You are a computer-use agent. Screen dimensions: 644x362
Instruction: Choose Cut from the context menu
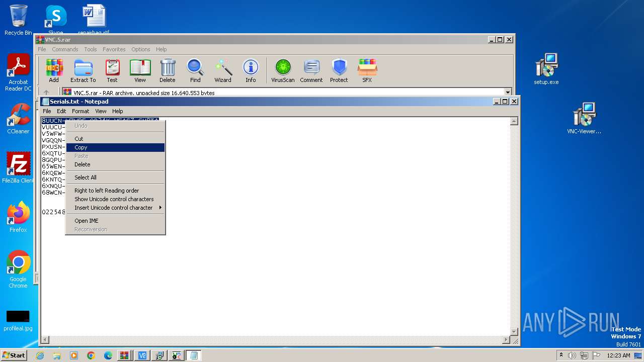point(115,139)
